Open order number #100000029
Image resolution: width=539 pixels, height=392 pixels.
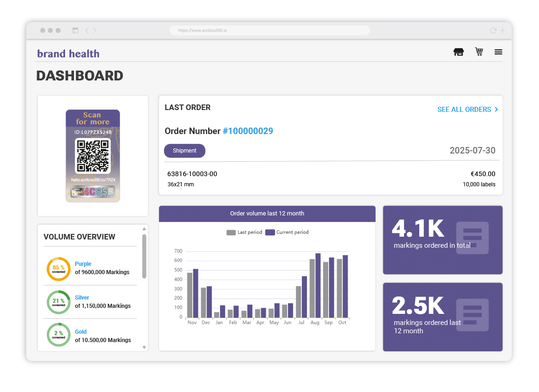248,131
